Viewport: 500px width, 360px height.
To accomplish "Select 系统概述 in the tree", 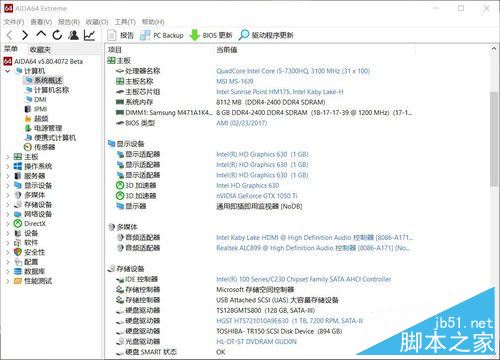I will pyautogui.click(x=44, y=80).
